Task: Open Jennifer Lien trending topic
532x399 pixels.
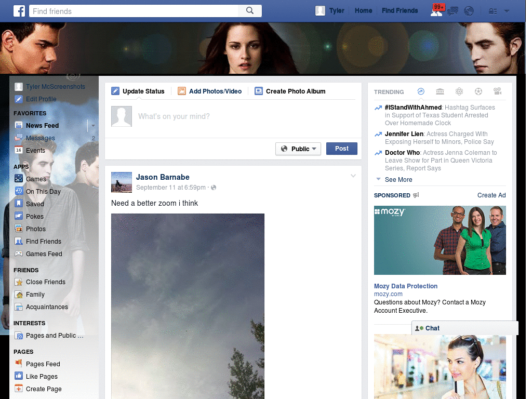Action: [404, 134]
